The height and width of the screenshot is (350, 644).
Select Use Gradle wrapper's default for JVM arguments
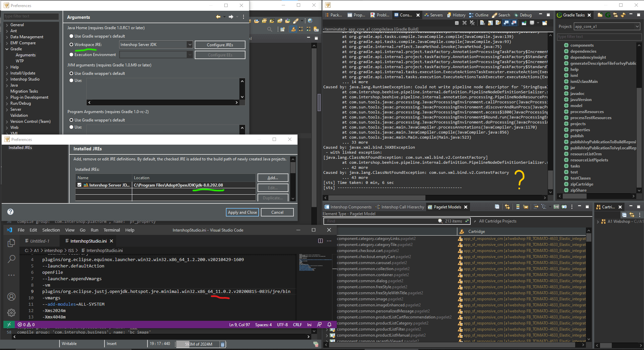(71, 73)
